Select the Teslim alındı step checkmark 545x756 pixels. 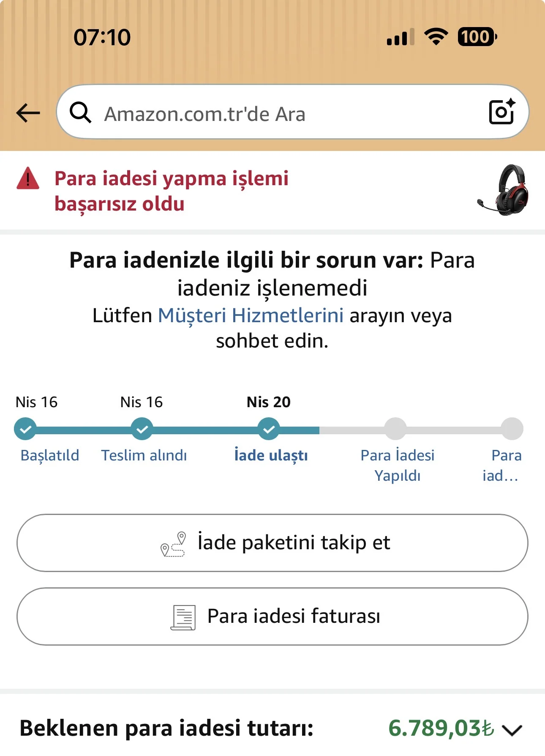pos(142,429)
